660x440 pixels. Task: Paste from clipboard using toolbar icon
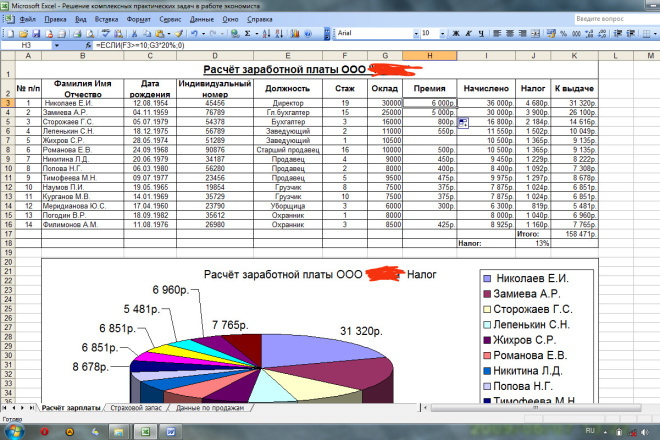160,34
